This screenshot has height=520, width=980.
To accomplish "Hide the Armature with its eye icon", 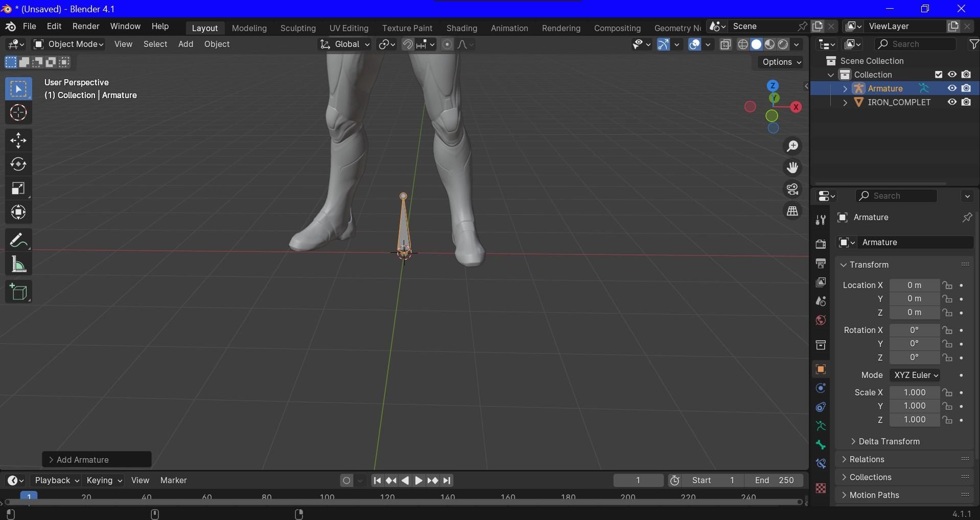I will coord(952,88).
